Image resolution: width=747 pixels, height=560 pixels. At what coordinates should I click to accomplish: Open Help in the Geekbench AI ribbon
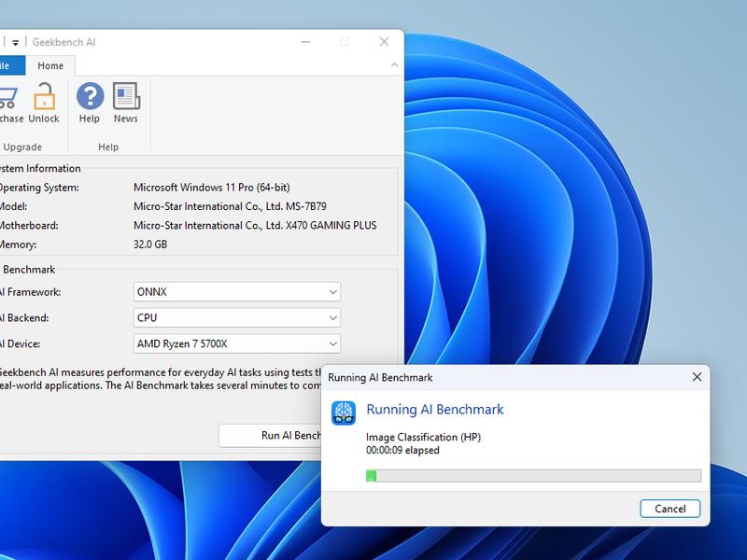pos(90,103)
